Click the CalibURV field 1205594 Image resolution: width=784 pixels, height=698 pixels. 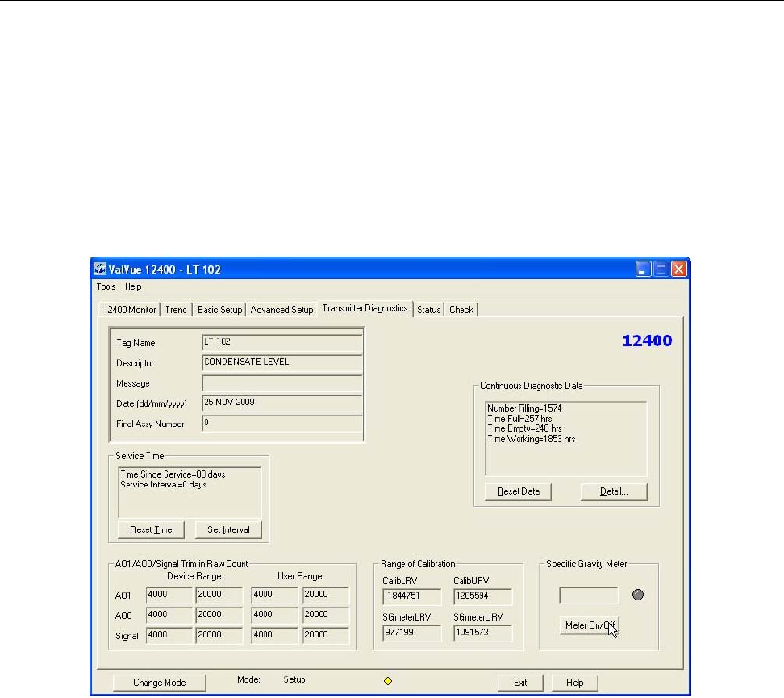482,596
